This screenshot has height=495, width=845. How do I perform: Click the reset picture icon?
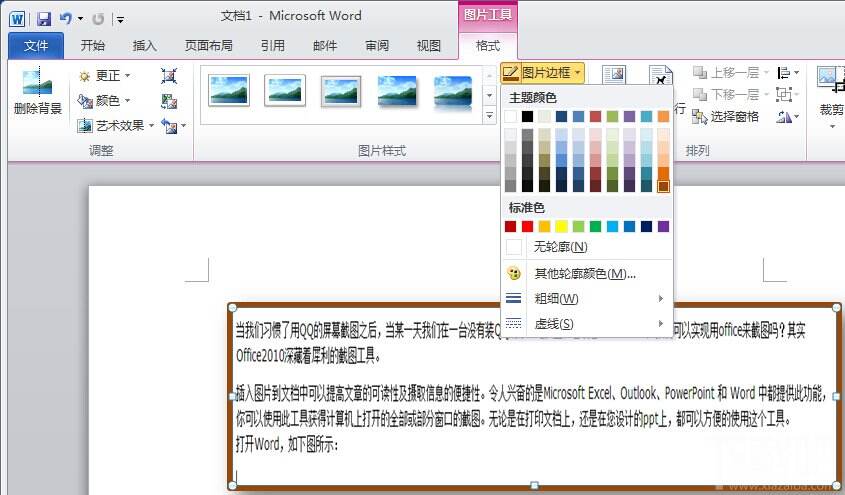pos(169,126)
